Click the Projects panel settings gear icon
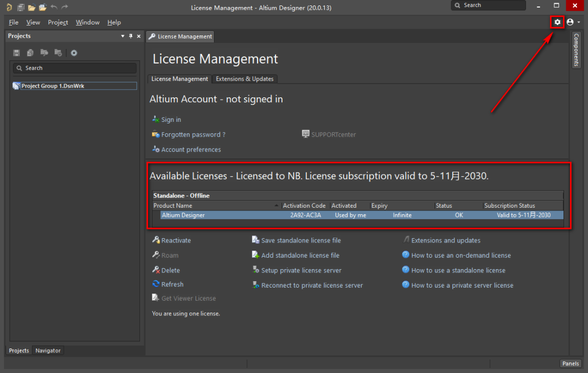 pos(74,53)
